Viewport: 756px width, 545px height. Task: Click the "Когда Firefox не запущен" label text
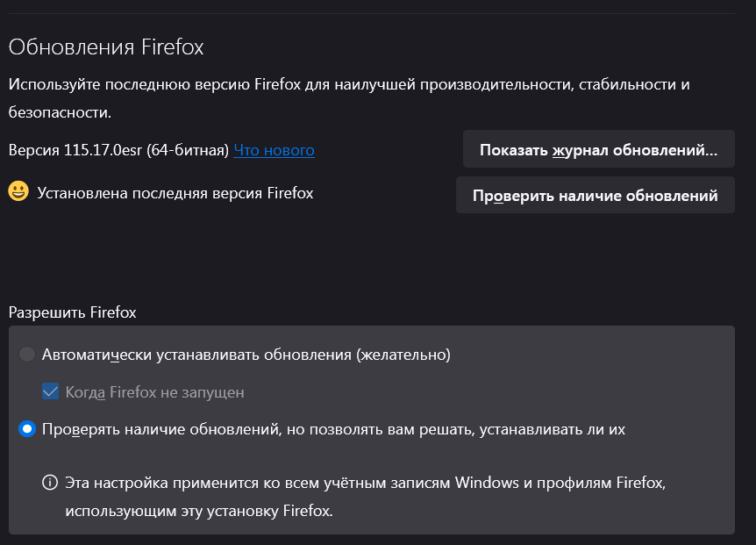[154, 392]
